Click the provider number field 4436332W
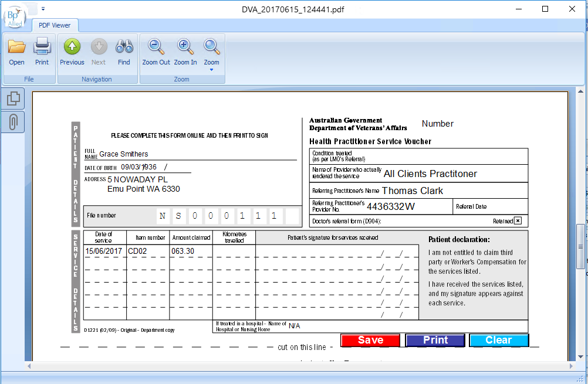The image size is (588, 384). [x=408, y=206]
